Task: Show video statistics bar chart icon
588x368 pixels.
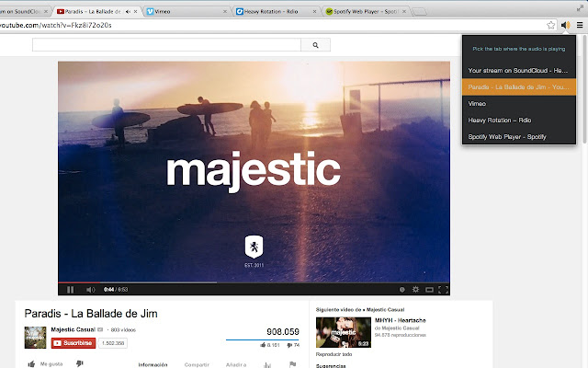Action: pyautogui.click(x=267, y=364)
